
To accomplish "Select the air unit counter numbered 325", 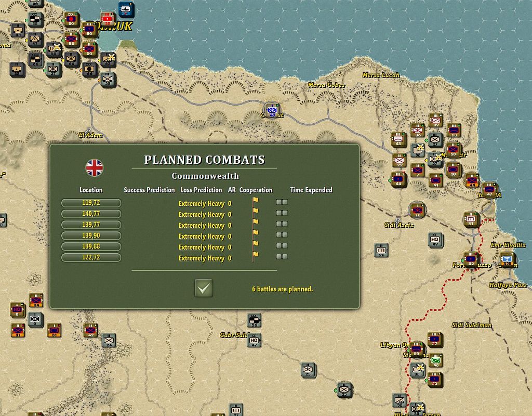I will point(508,259).
